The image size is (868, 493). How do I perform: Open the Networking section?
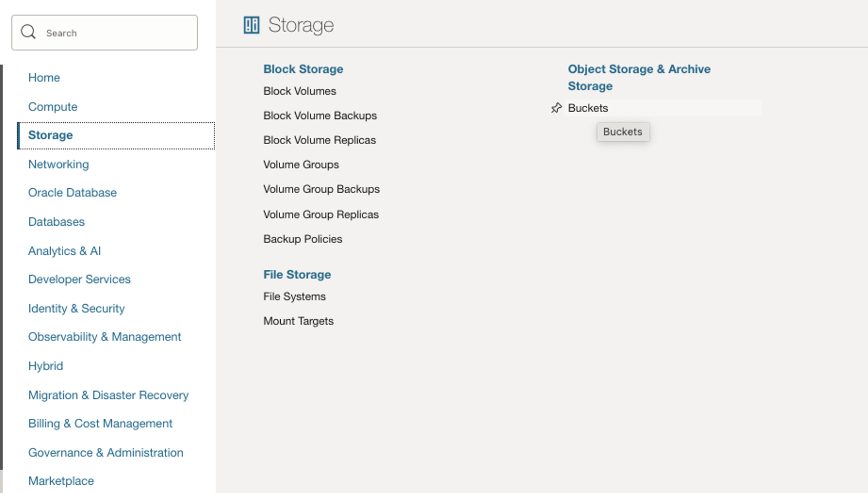pos(58,164)
